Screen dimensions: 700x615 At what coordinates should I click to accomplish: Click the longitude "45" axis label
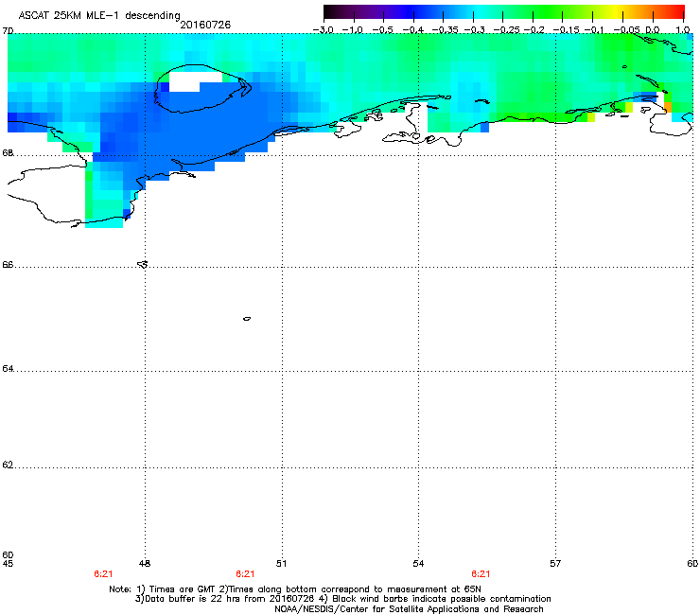[x=8, y=564]
